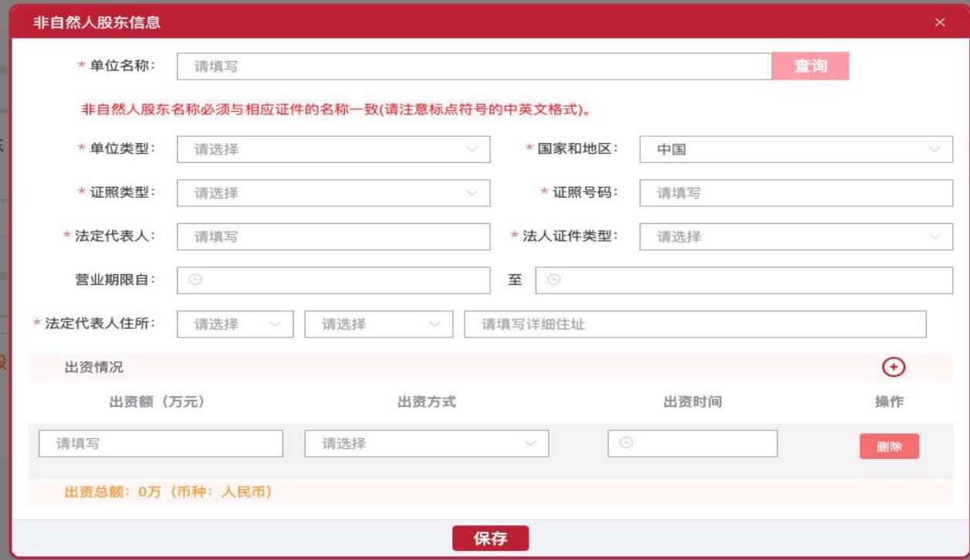Image resolution: width=970 pixels, height=560 pixels.
Task: Open the 单位类型 dropdown
Action: coord(333,150)
